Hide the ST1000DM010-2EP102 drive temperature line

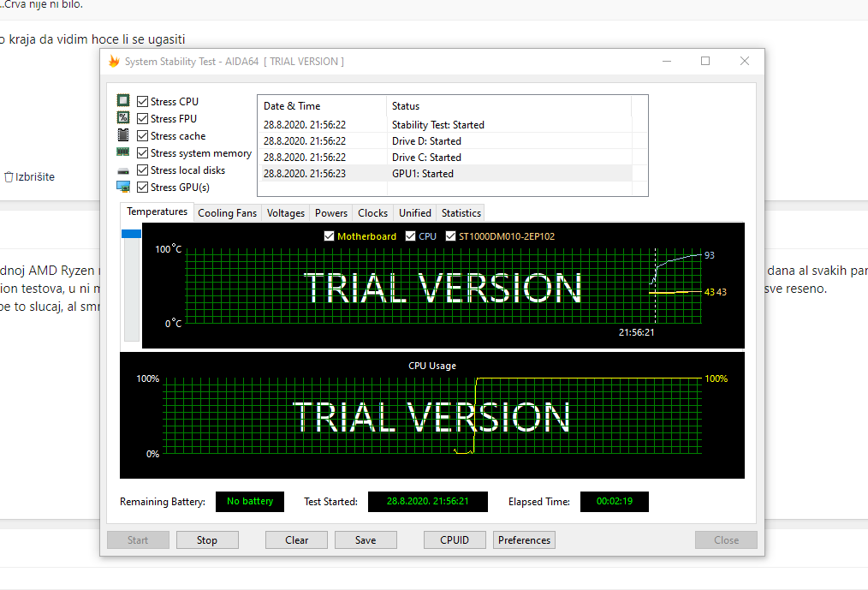451,236
